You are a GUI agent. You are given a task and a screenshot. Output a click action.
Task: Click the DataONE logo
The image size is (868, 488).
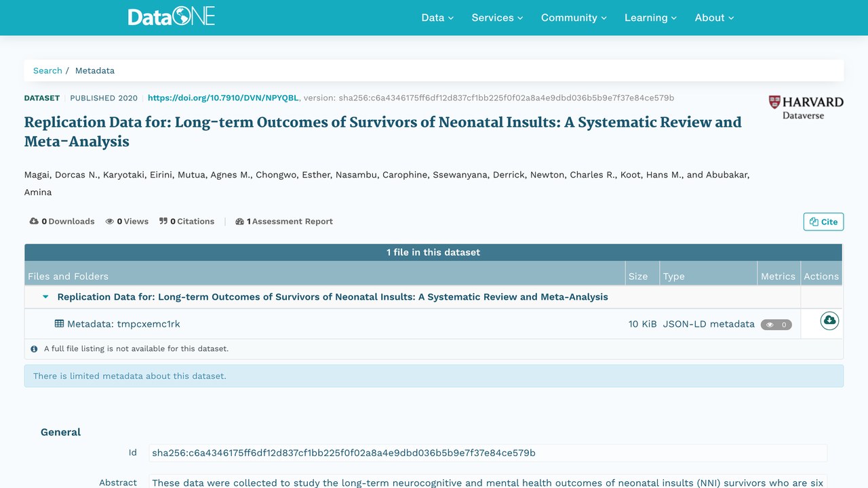click(171, 17)
